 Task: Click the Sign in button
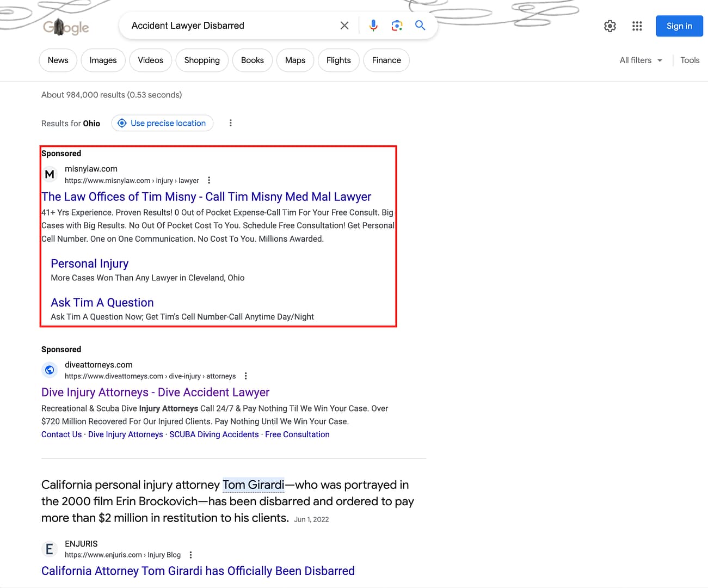679,26
